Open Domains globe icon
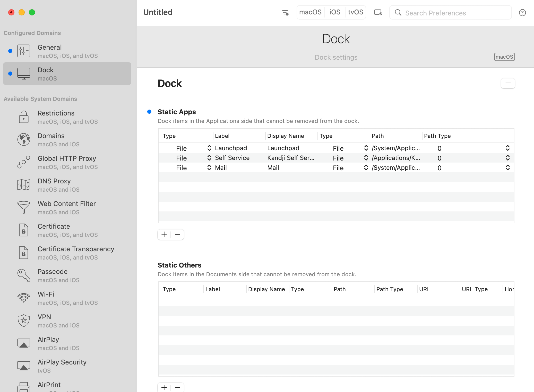 point(24,139)
